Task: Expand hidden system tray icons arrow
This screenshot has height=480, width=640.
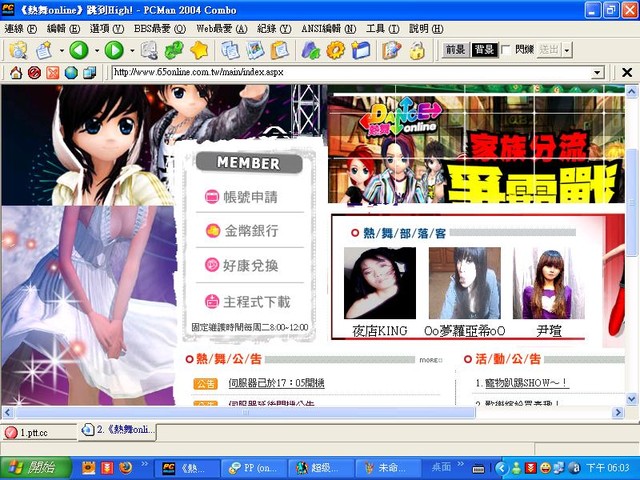Action: pos(502,468)
